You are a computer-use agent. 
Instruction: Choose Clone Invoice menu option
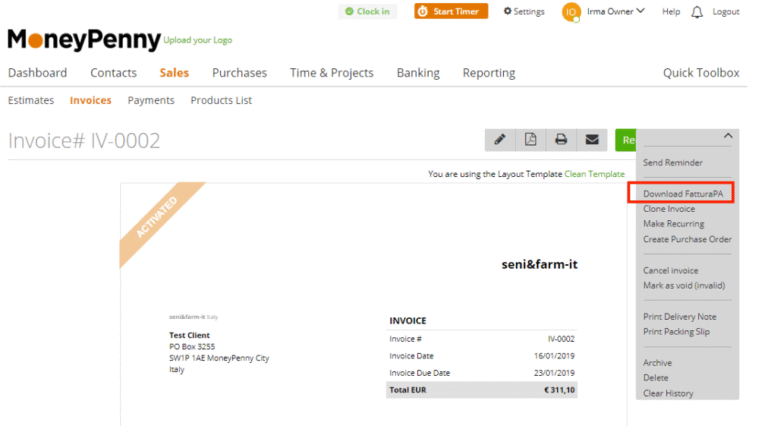tap(669, 209)
